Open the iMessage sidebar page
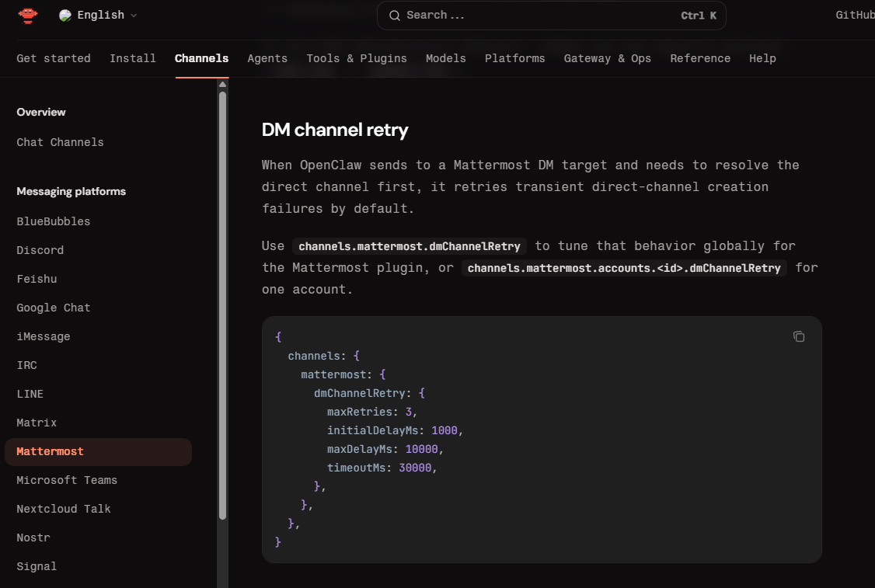875x588 pixels. click(44, 336)
